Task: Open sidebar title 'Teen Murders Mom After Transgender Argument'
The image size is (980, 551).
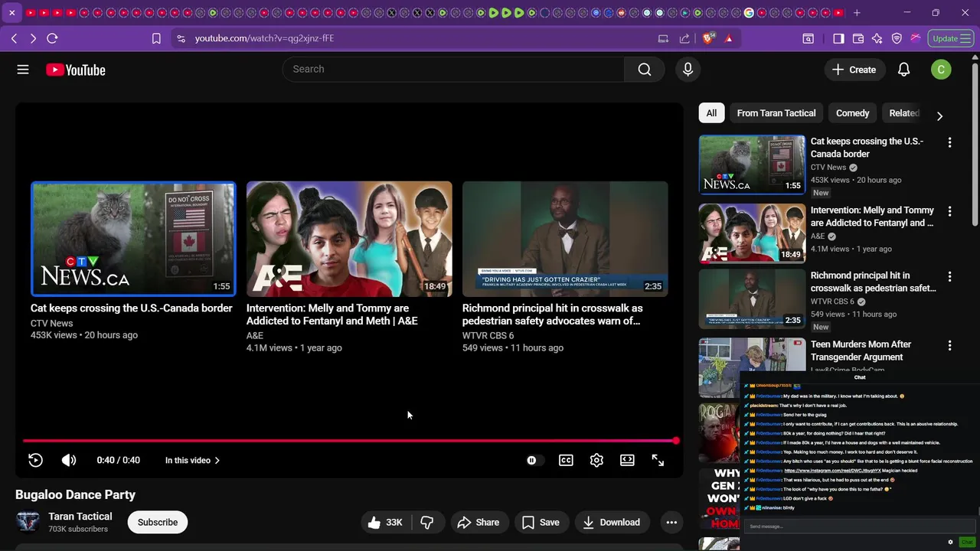Action: 861,350
